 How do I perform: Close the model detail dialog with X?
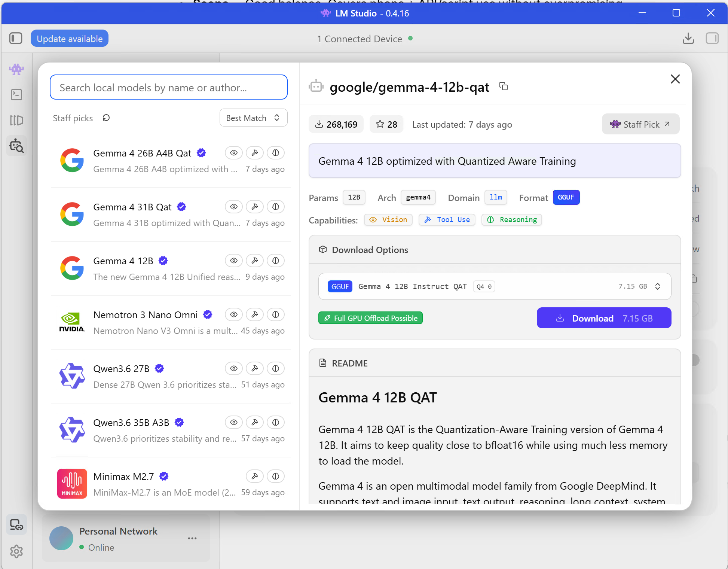click(675, 79)
